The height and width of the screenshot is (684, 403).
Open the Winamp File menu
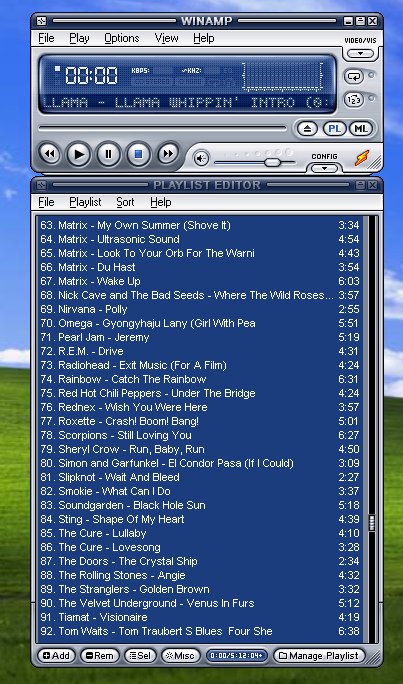pyautogui.click(x=46, y=38)
